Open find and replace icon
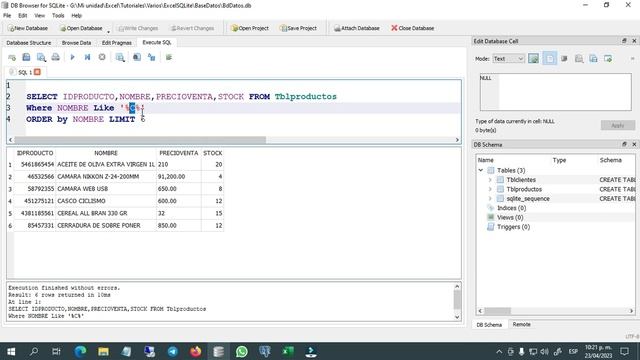The height and width of the screenshot is (360, 640). coord(151,57)
